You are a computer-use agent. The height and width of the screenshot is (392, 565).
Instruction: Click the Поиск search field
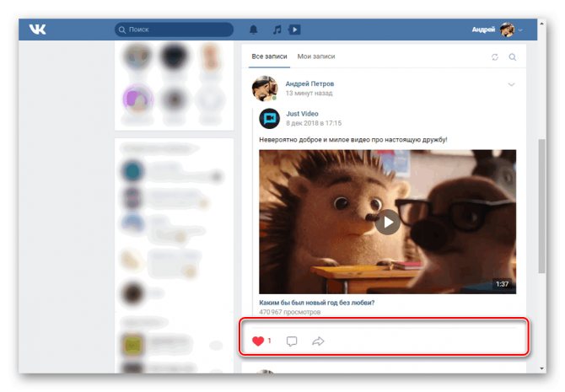coord(174,30)
